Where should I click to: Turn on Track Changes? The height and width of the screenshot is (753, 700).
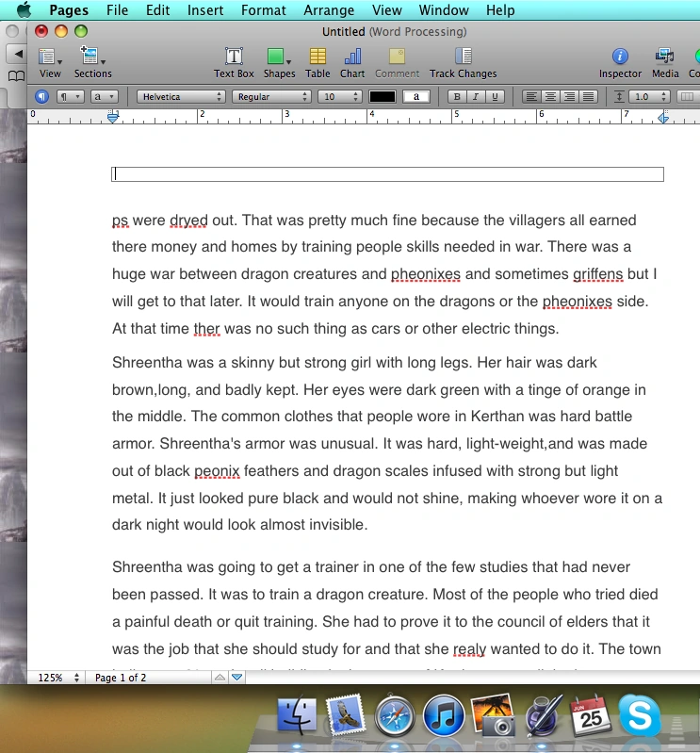[463, 62]
